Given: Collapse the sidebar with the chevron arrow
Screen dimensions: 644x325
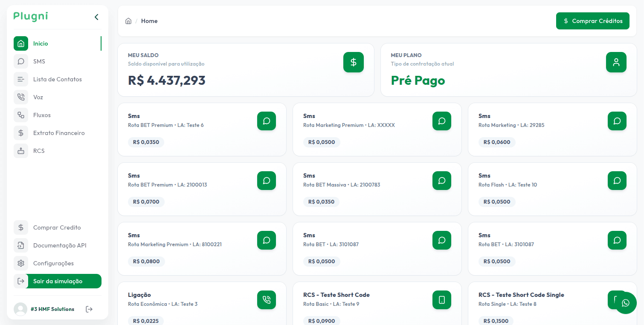Looking at the screenshot, I should tap(96, 17).
